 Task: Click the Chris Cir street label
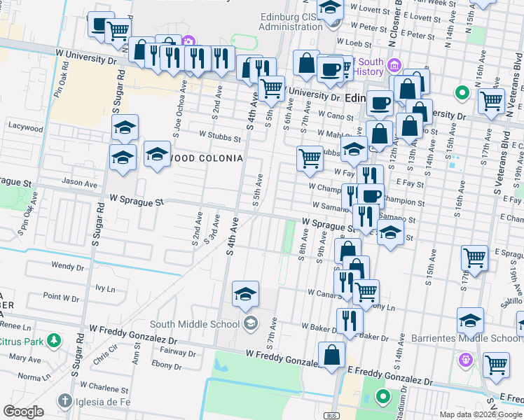click(x=105, y=354)
